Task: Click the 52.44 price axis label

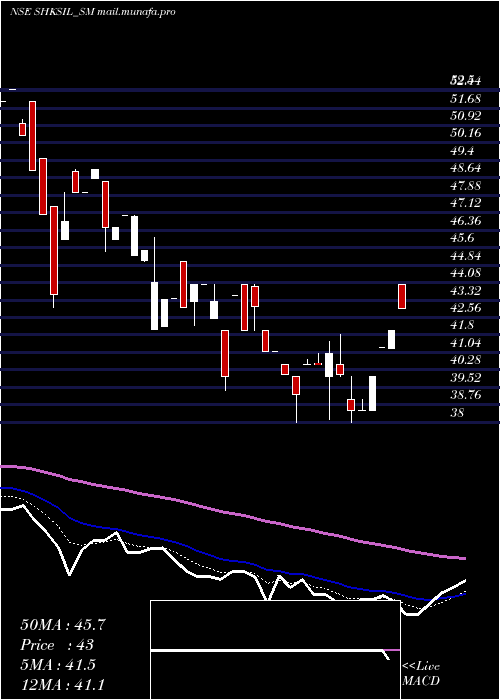Action: click(466, 81)
